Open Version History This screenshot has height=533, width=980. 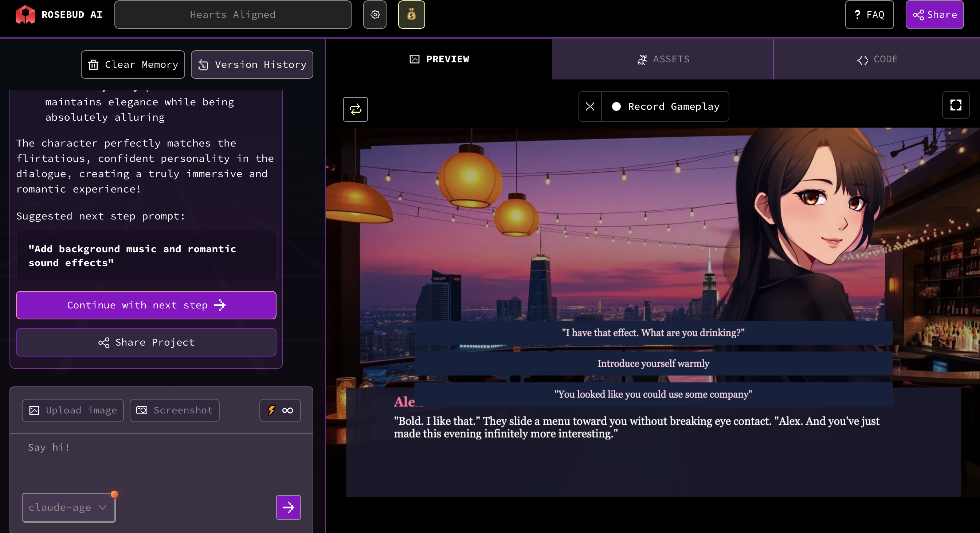point(252,64)
